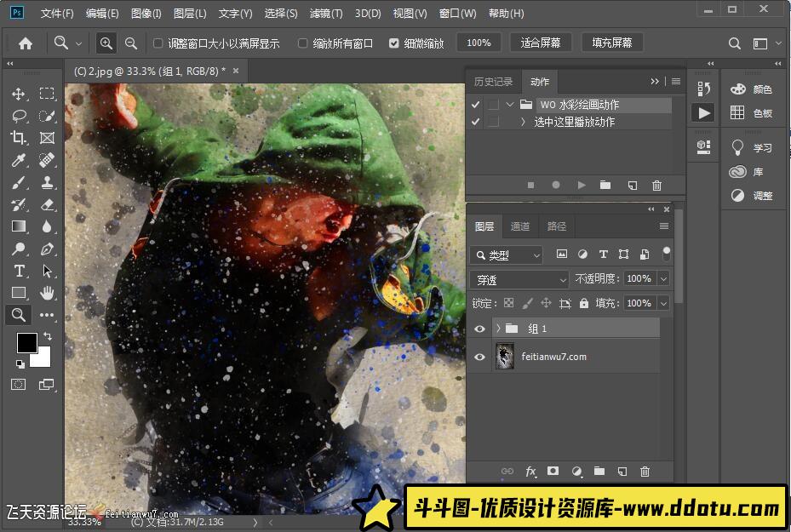
Task: Select the Hand tool
Action: tap(47, 293)
